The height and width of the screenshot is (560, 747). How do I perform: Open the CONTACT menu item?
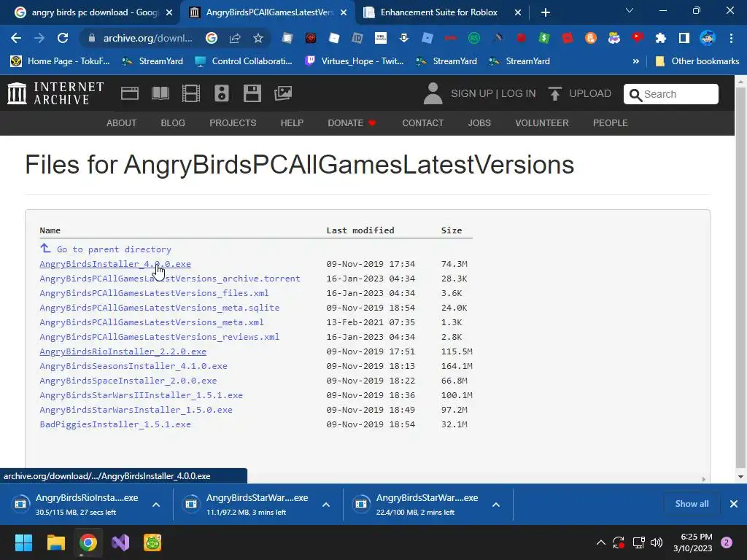[x=422, y=122]
